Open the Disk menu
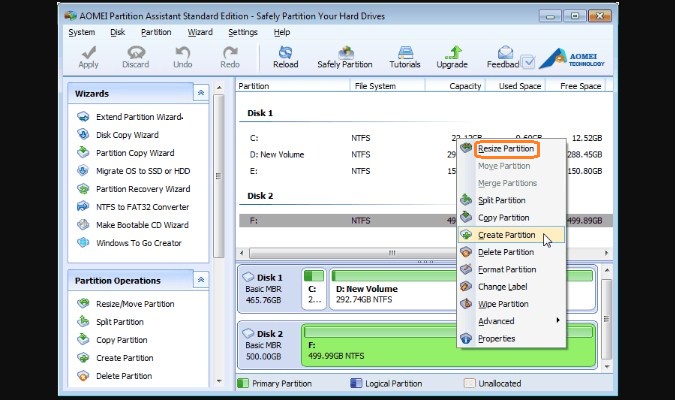 click(117, 32)
